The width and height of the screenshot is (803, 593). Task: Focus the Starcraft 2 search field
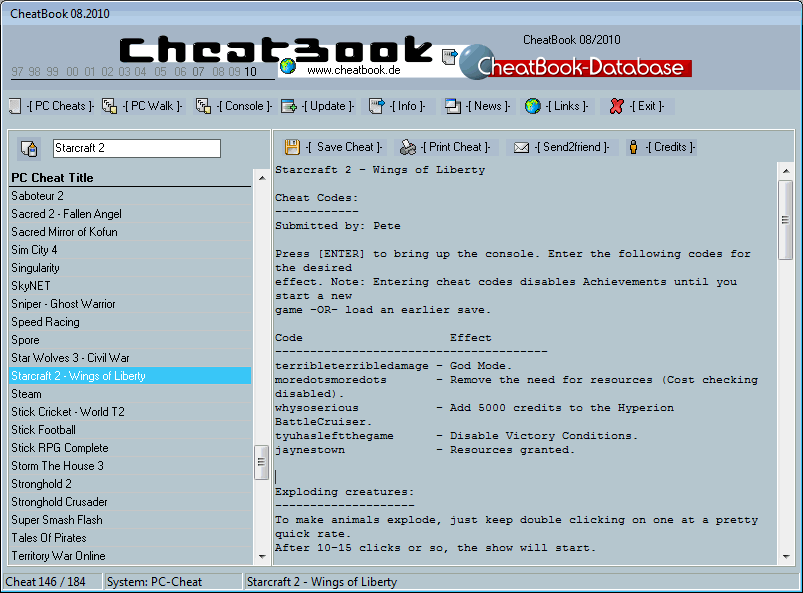tap(137, 149)
